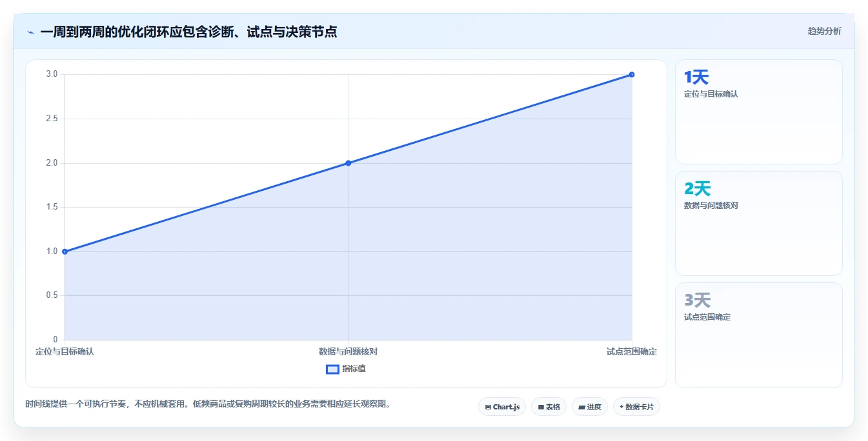The width and height of the screenshot is (868, 441).
Task: Select the Chart.js tag
Action: click(x=502, y=407)
